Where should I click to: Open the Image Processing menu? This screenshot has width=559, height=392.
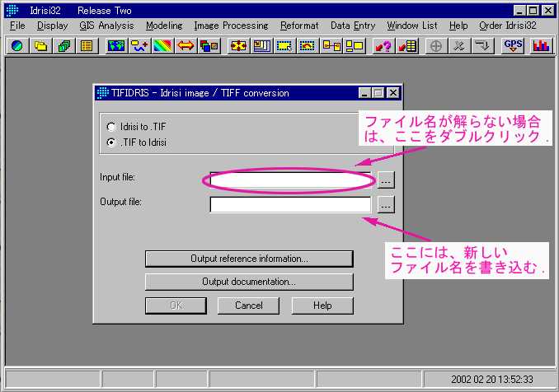(x=231, y=26)
